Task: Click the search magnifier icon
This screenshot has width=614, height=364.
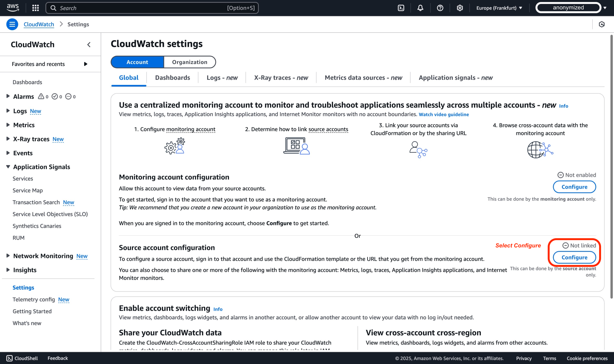Action: (x=53, y=8)
